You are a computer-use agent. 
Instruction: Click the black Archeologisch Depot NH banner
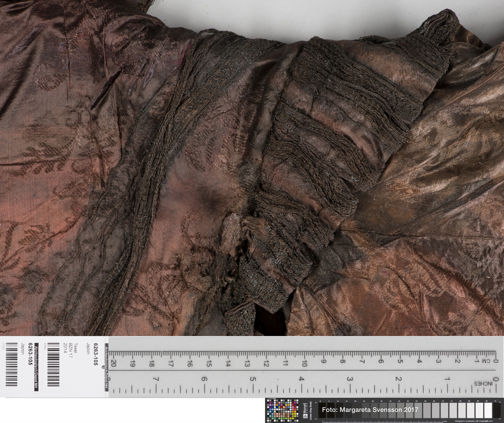[36, 367]
